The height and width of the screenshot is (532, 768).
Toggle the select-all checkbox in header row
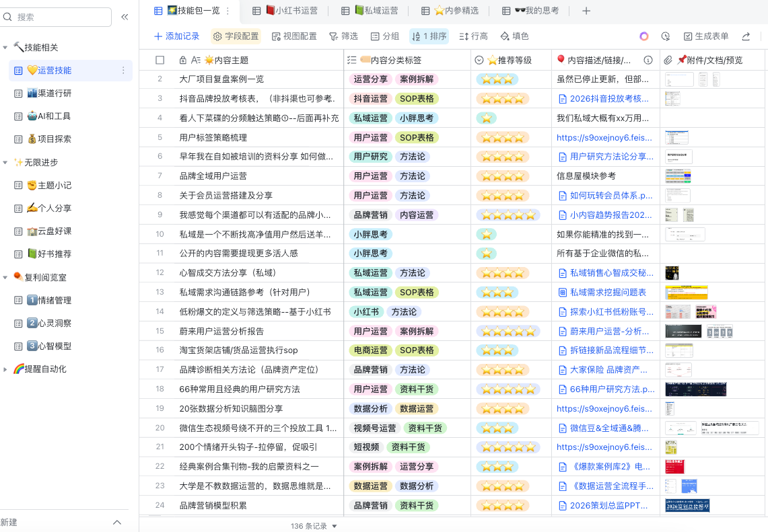coord(160,60)
